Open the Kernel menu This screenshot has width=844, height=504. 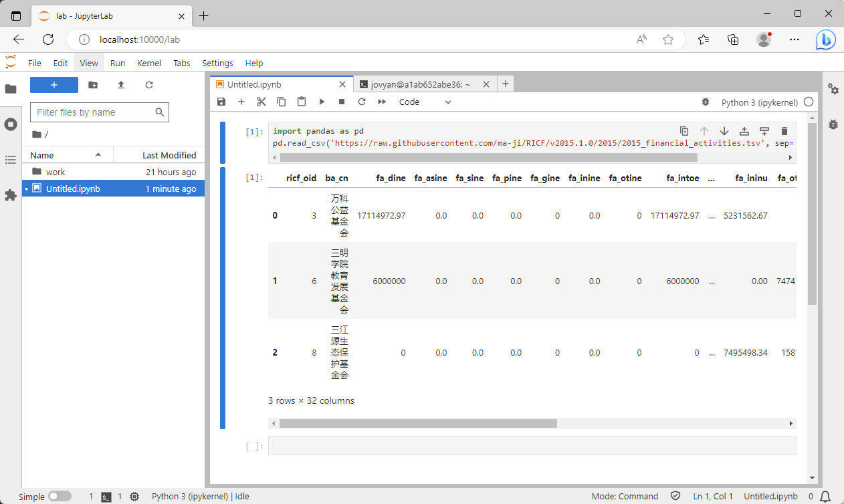149,63
